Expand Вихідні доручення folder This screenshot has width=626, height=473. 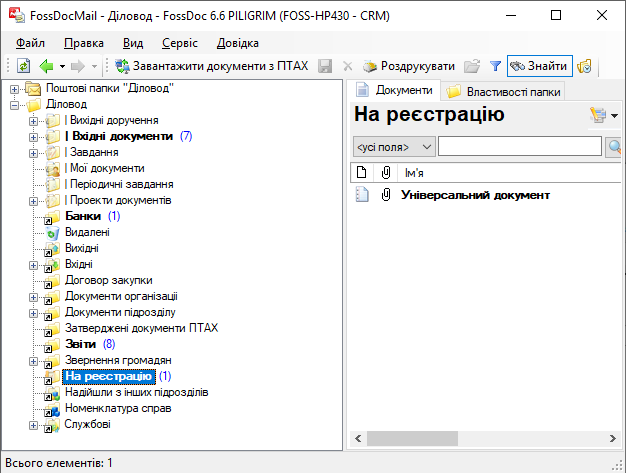pyautogui.click(x=34, y=121)
